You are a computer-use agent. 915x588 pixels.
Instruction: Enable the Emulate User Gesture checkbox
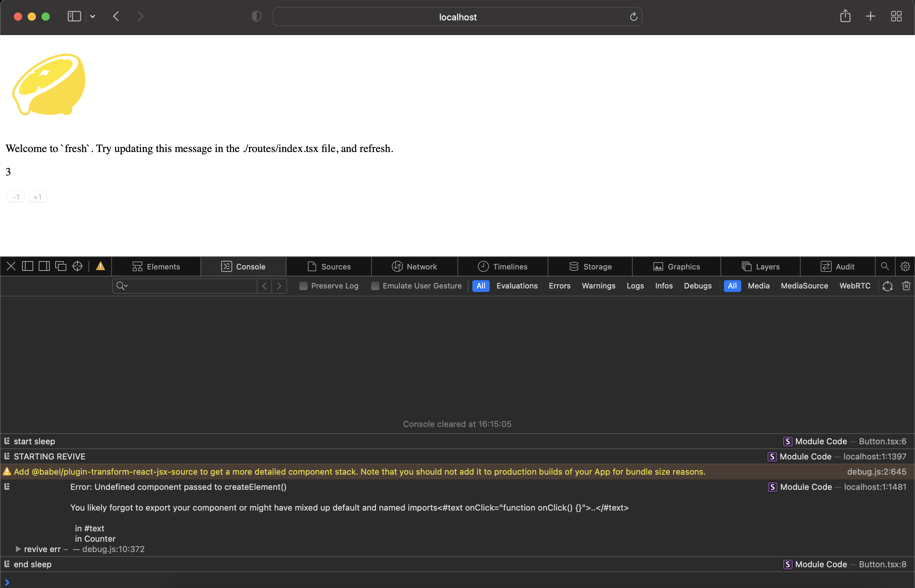coord(375,286)
